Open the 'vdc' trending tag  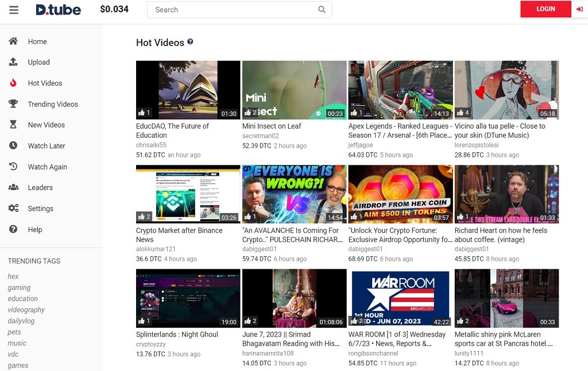coord(13,354)
